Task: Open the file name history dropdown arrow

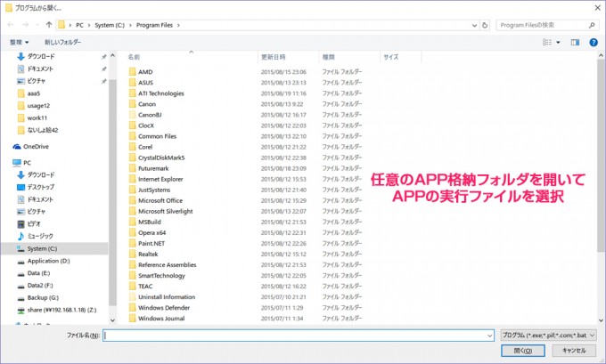Action: click(489, 336)
